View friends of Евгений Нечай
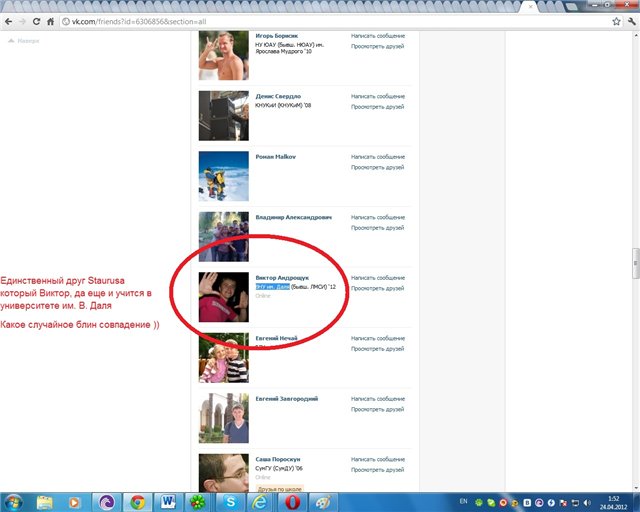 click(x=378, y=349)
